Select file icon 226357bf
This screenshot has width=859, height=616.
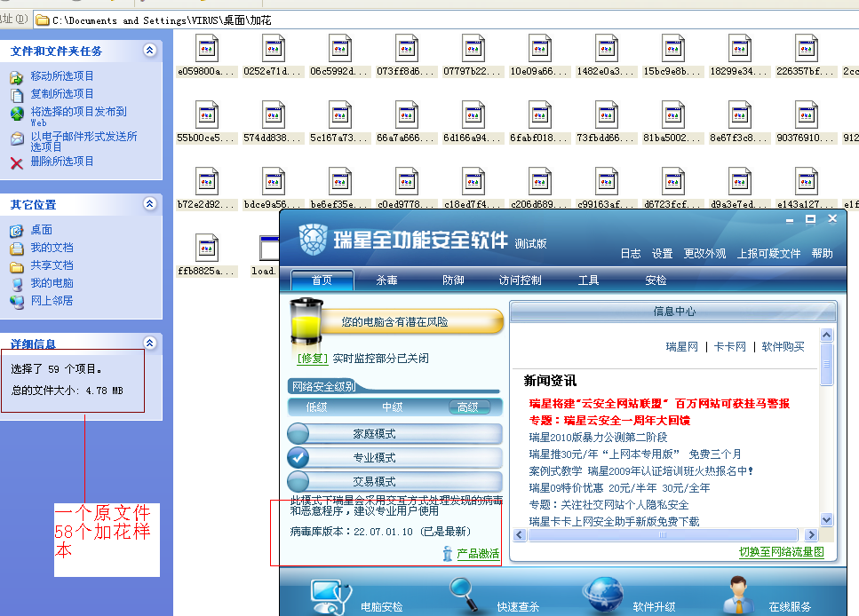tap(807, 48)
